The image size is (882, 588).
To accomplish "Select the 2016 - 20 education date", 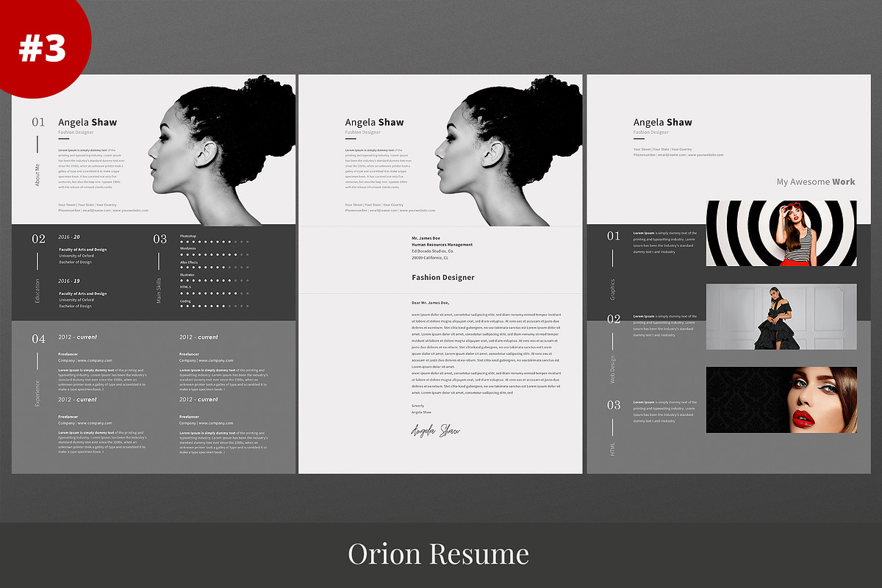I will (x=69, y=237).
